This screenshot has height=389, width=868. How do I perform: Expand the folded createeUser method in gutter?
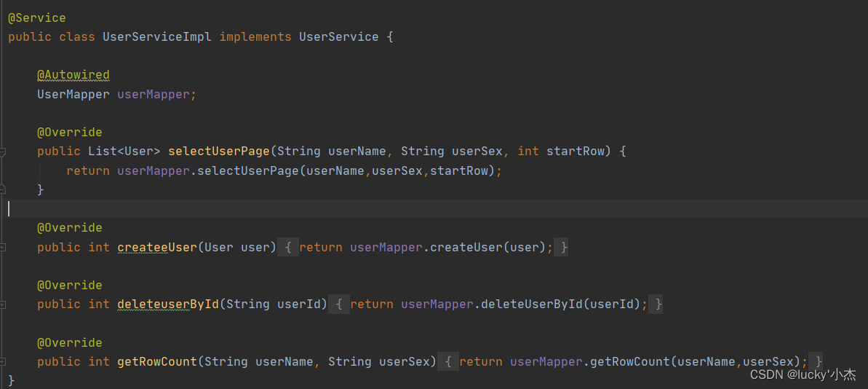(x=2, y=247)
